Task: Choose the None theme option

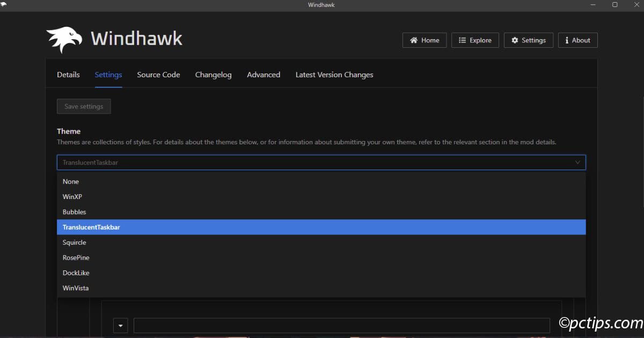Action: click(x=321, y=181)
